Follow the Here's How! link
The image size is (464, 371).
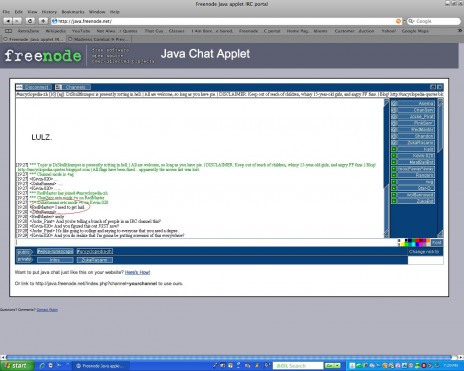pyautogui.click(x=137, y=272)
